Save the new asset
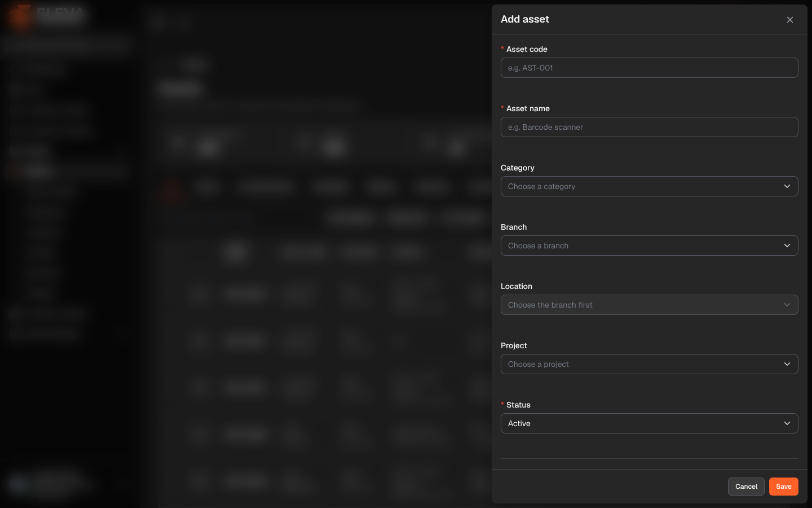 pyautogui.click(x=783, y=487)
